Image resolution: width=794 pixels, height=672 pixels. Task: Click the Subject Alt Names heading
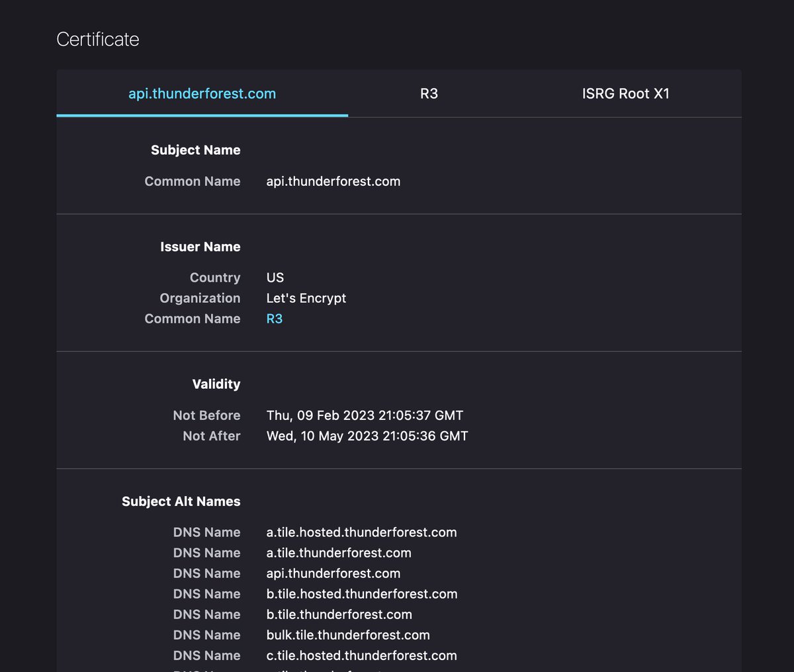tap(181, 501)
